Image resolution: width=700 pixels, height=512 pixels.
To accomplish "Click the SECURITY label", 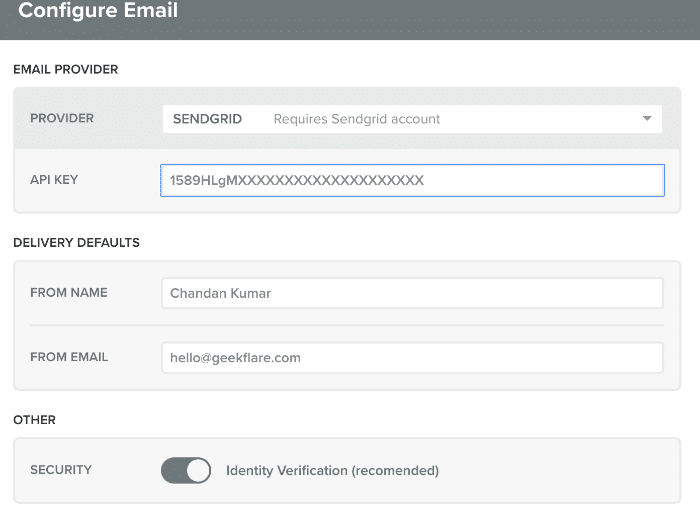I will click(61, 470).
